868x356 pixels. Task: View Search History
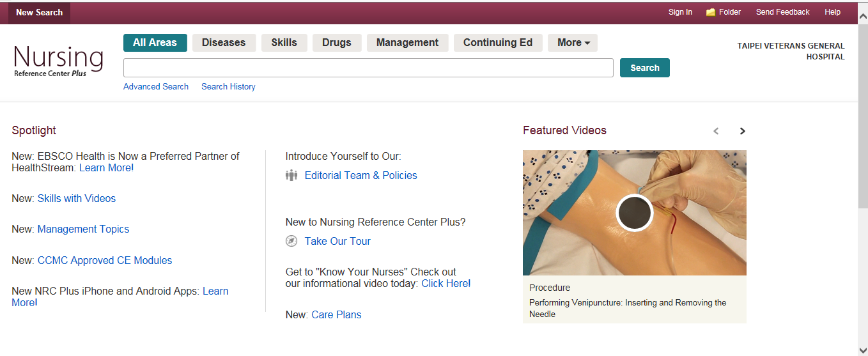tap(228, 87)
